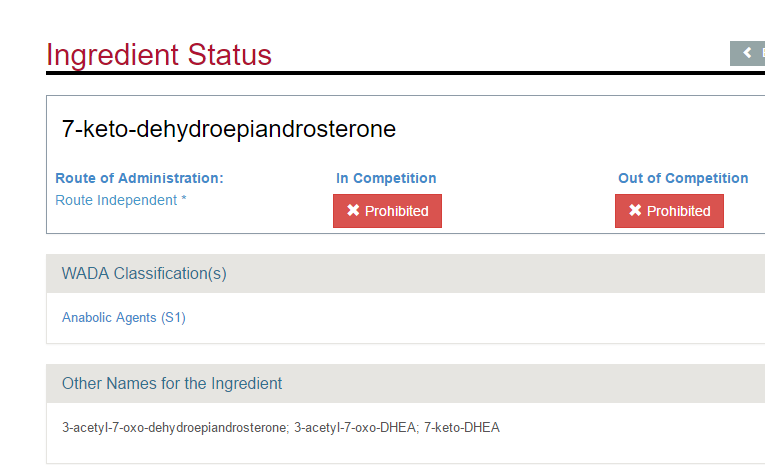Click the black divider under Ingredient Status
The image size is (765, 465).
click(405, 73)
